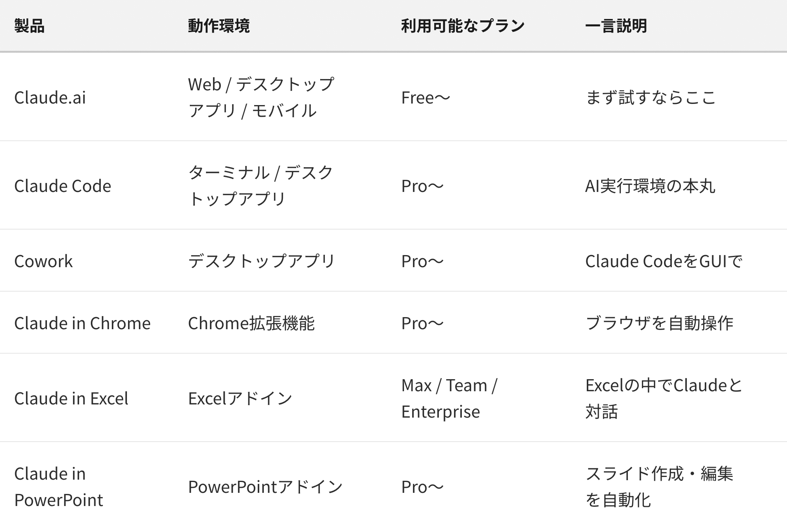Click the 動作環境 column header

[219, 26]
